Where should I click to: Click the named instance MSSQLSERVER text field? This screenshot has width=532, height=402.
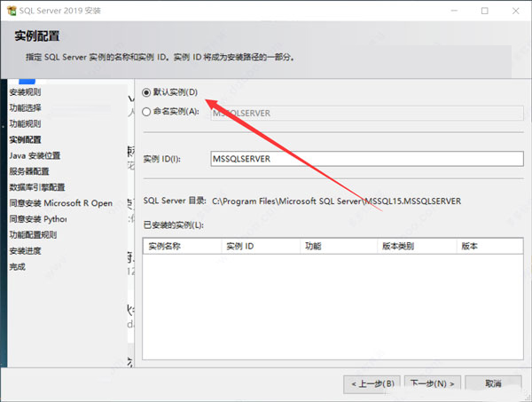pyautogui.click(x=367, y=113)
